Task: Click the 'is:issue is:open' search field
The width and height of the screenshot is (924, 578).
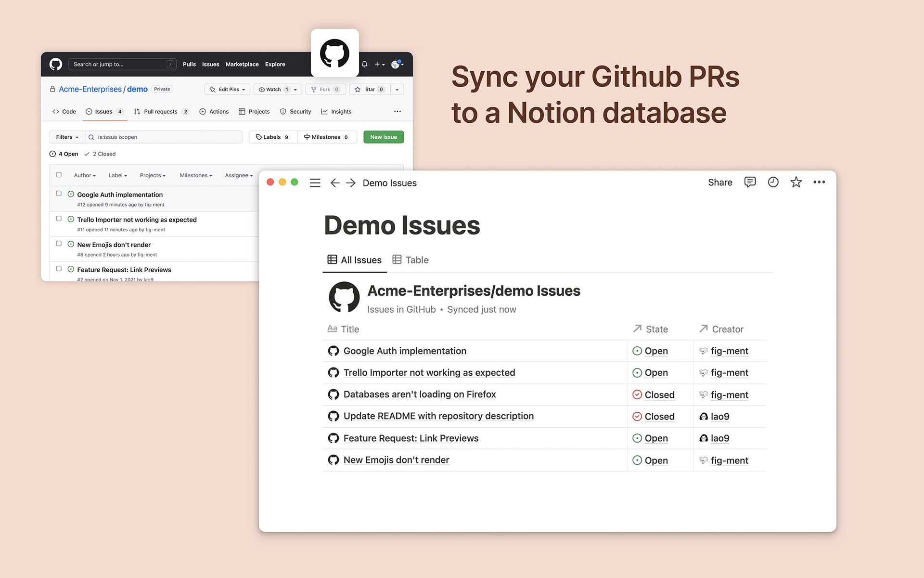Action: pyautogui.click(x=164, y=137)
